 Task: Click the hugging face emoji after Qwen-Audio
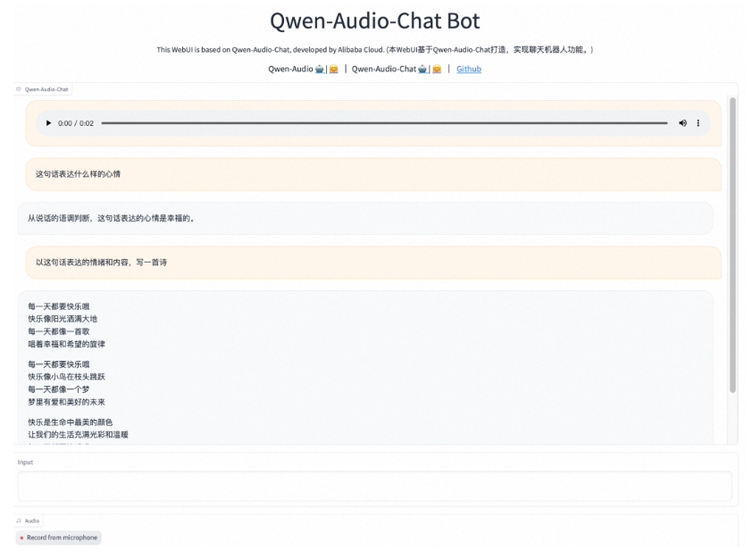[x=334, y=69]
